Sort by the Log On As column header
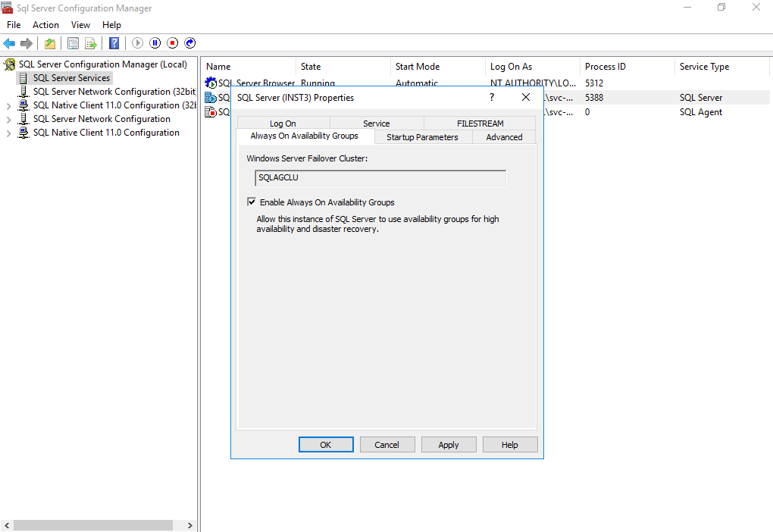This screenshot has height=532, width=773. tap(533, 67)
